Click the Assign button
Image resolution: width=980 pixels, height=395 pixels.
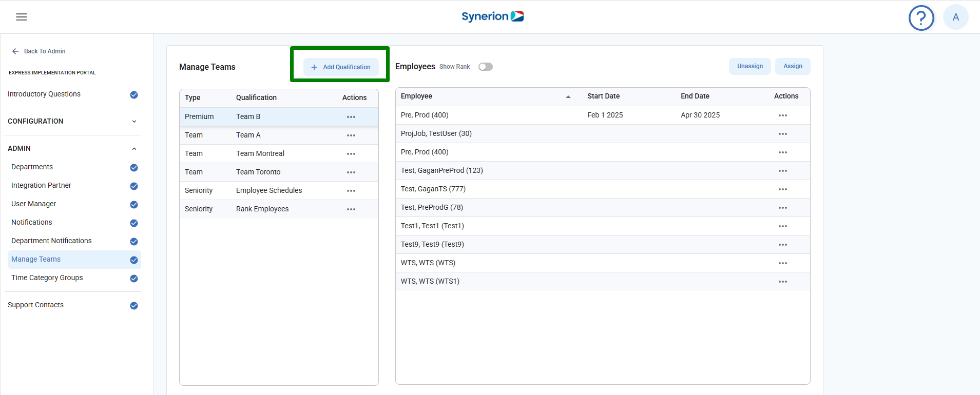[793, 66]
